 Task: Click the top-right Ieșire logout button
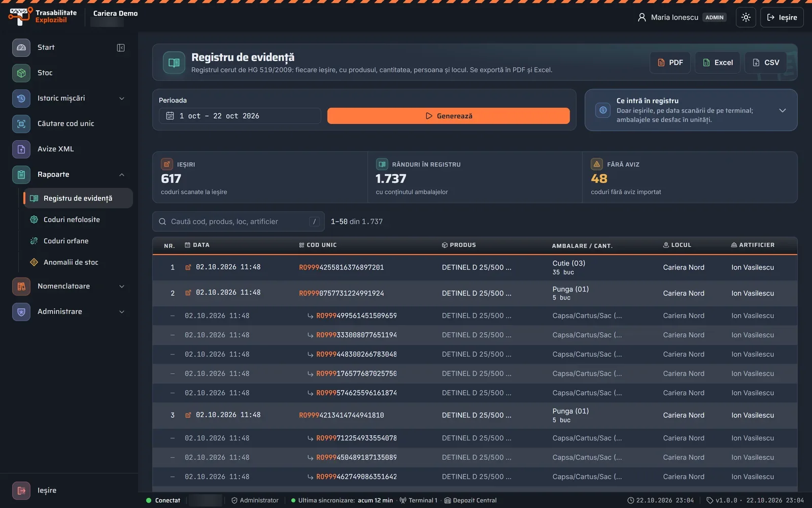coord(782,17)
